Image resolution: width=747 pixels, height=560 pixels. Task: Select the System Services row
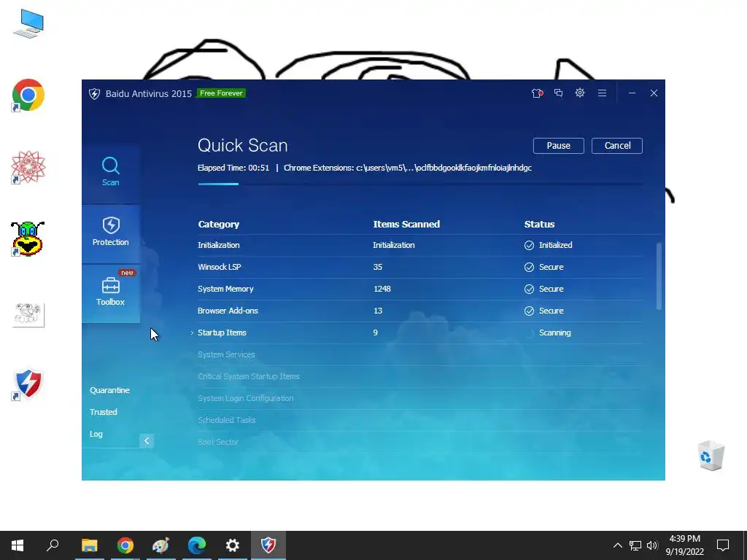[420, 355]
